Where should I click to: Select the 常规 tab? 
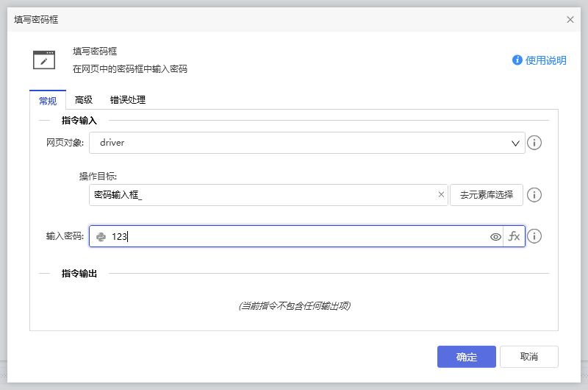click(x=48, y=100)
